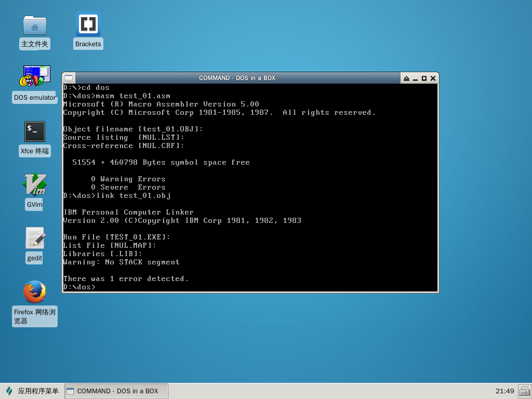
Task: Click the 21:49 panel clock
Action: tap(504, 391)
